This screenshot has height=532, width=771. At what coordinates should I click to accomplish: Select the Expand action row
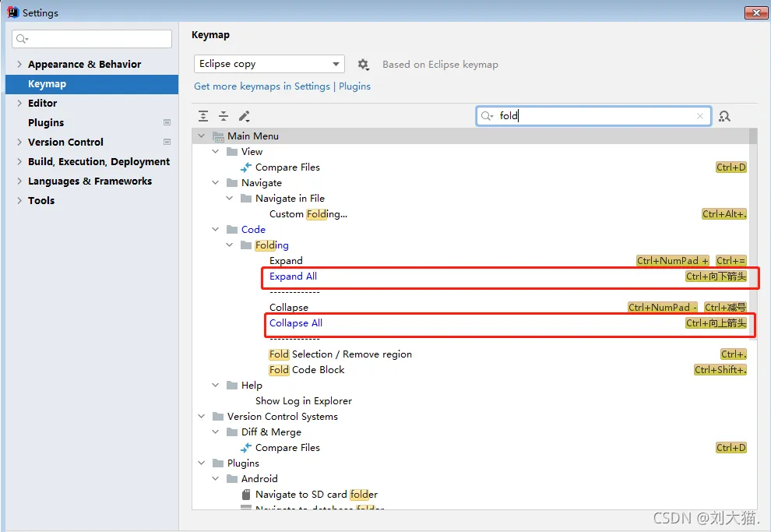(286, 261)
